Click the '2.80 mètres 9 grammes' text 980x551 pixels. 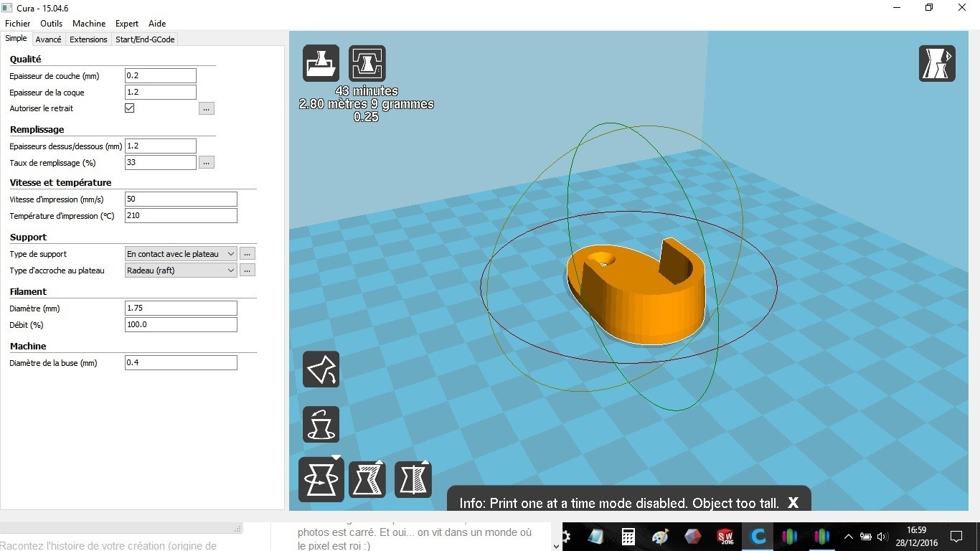[367, 104]
